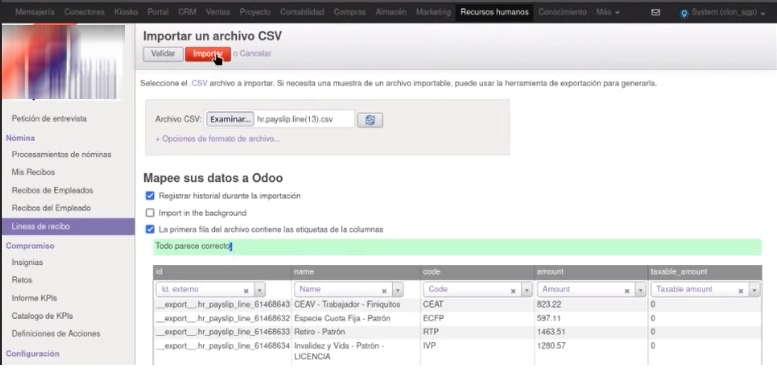Open the Más menu dropdown
This screenshot has width=777, height=375.
tap(608, 12)
